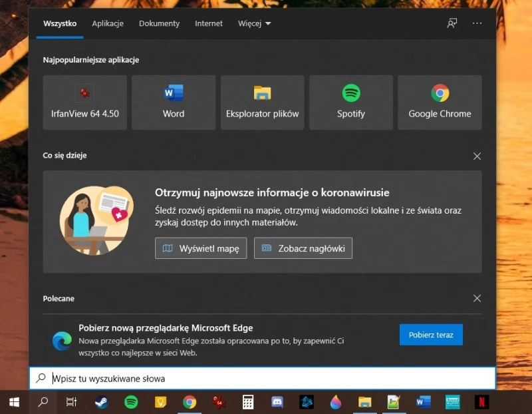
Task: Open IrfanView 64 4.50 from top apps
Action: tap(84, 101)
